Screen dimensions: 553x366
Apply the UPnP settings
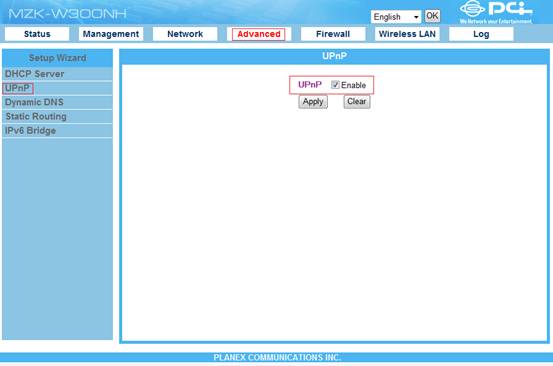(x=313, y=102)
